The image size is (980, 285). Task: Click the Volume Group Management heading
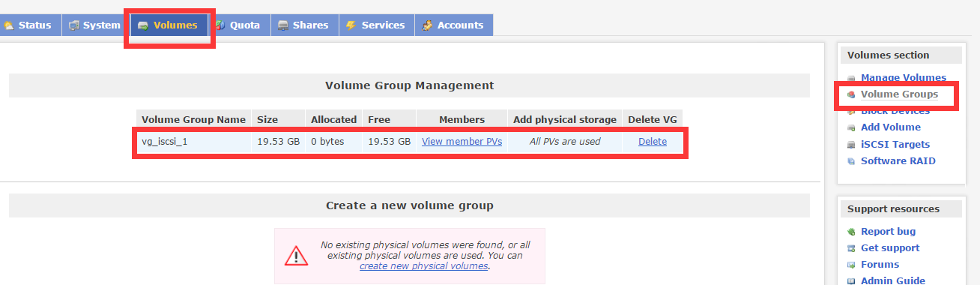[x=409, y=85]
